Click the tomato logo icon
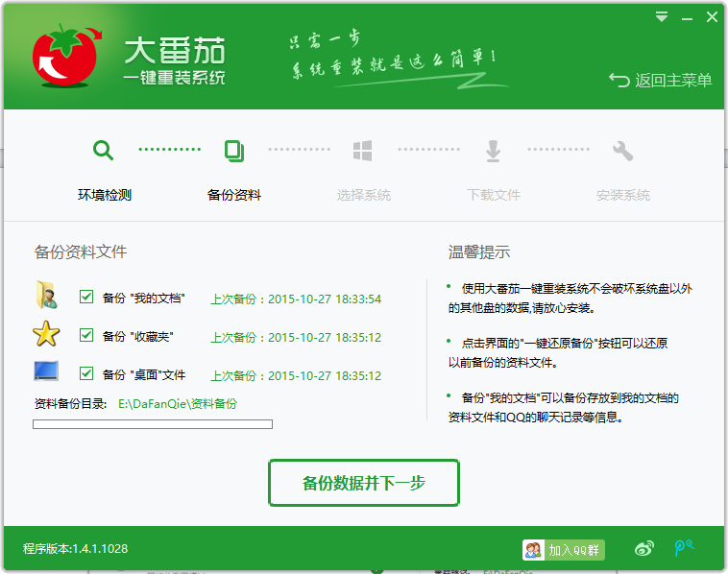 tap(66, 57)
